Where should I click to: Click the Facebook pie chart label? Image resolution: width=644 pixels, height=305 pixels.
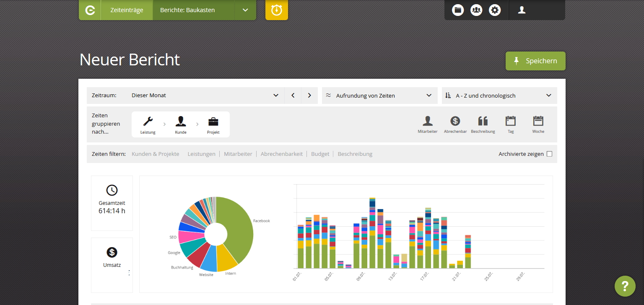click(262, 221)
